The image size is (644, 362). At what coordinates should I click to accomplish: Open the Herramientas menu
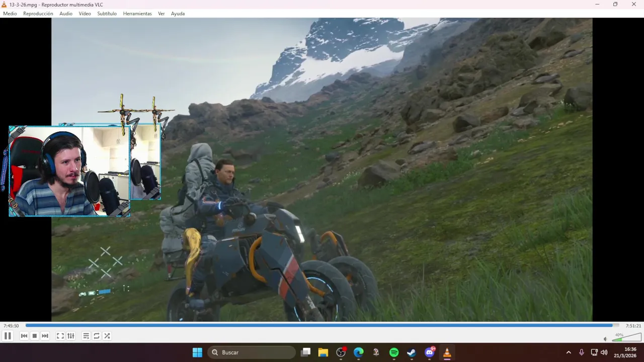point(137,14)
